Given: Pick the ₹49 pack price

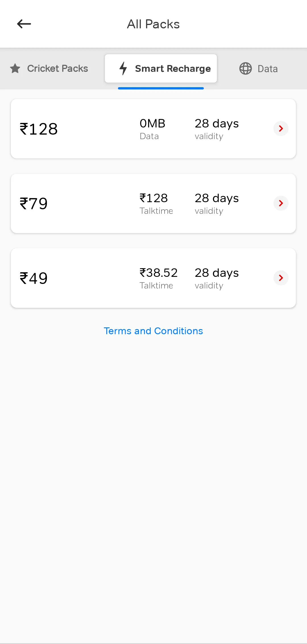Looking at the screenshot, I should point(34,278).
